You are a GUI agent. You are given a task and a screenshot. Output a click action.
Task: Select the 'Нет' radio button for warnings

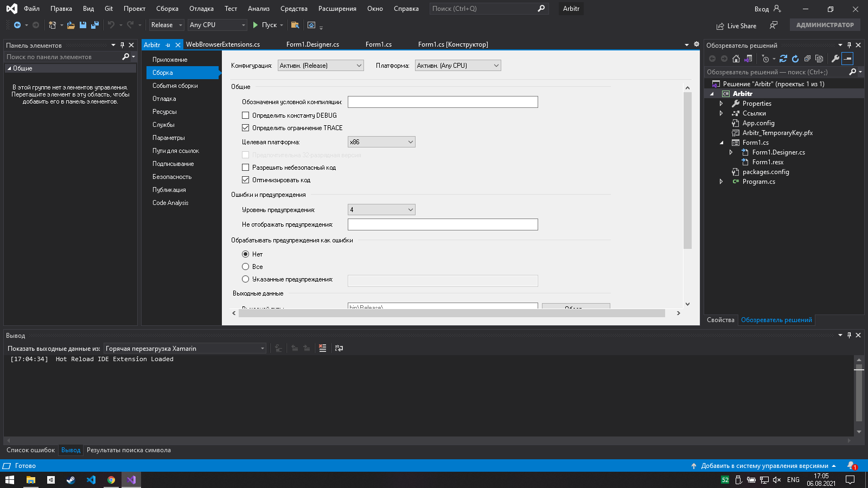pyautogui.click(x=245, y=254)
